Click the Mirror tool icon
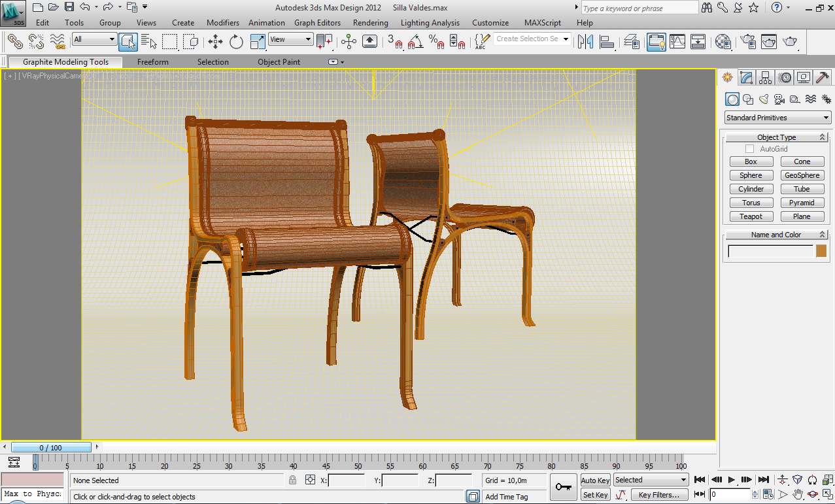835x504 pixels. tap(586, 42)
